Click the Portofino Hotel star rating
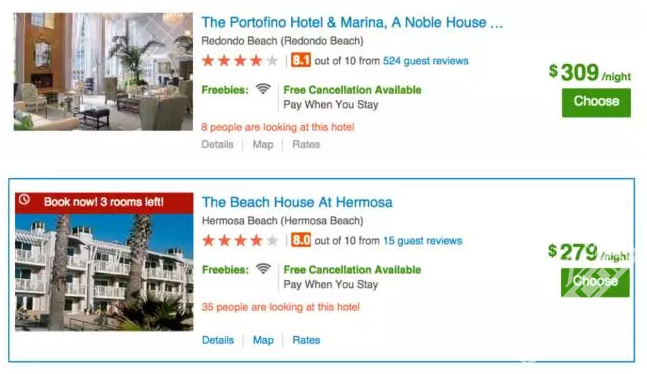647x374 pixels. (x=240, y=61)
